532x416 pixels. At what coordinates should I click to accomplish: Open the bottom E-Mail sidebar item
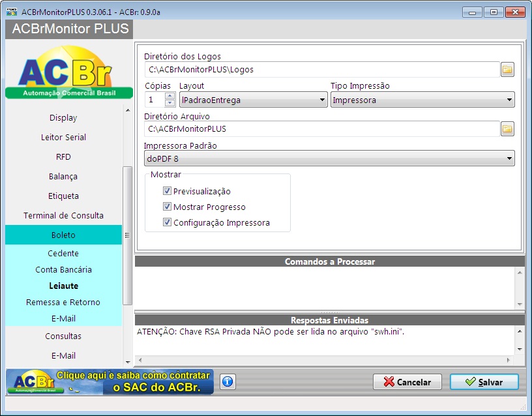63,355
